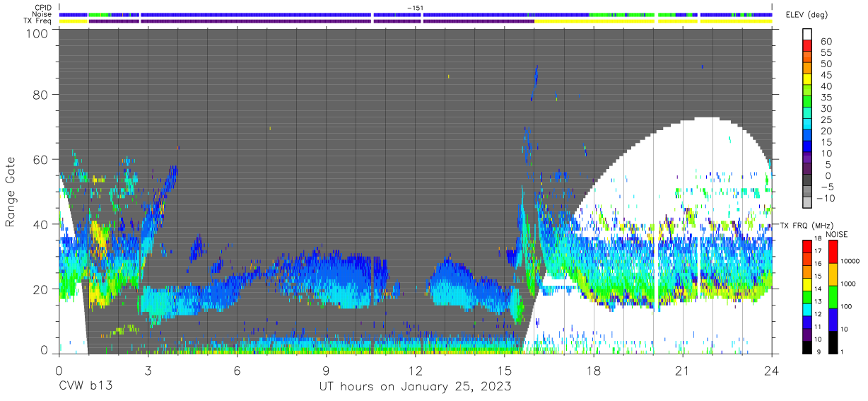
Task: Click the CVW b13 radar beam label
Action: coord(86,386)
